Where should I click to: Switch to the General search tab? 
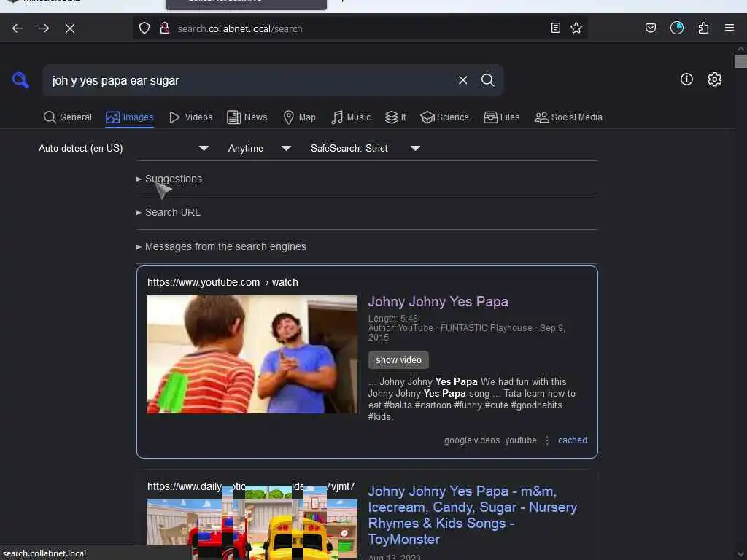pyautogui.click(x=68, y=117)
